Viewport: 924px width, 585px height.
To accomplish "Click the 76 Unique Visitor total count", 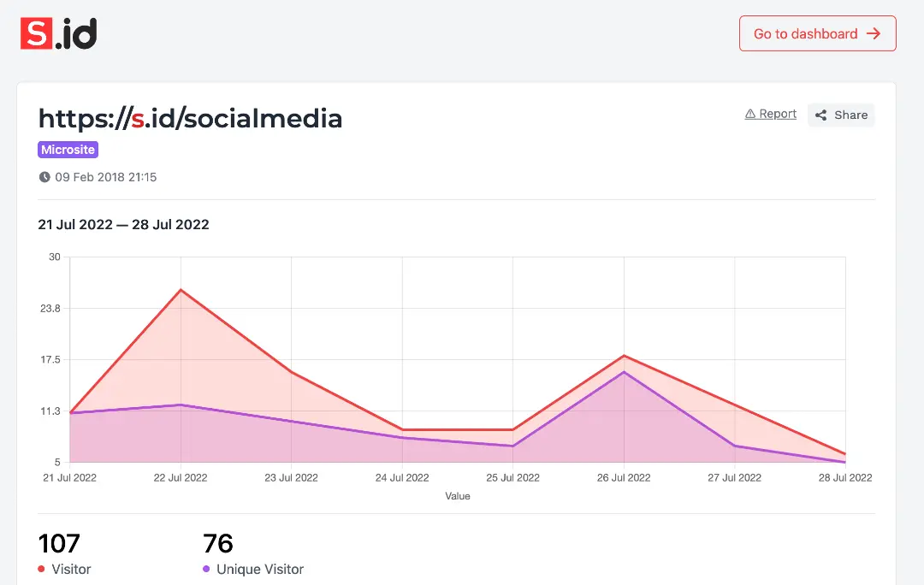I will 218,543.
